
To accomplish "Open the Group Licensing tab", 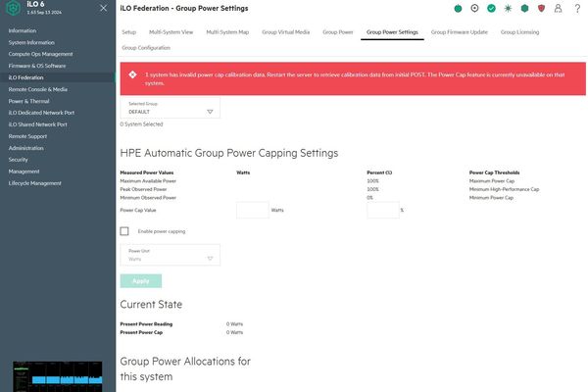I will (519, 32).
